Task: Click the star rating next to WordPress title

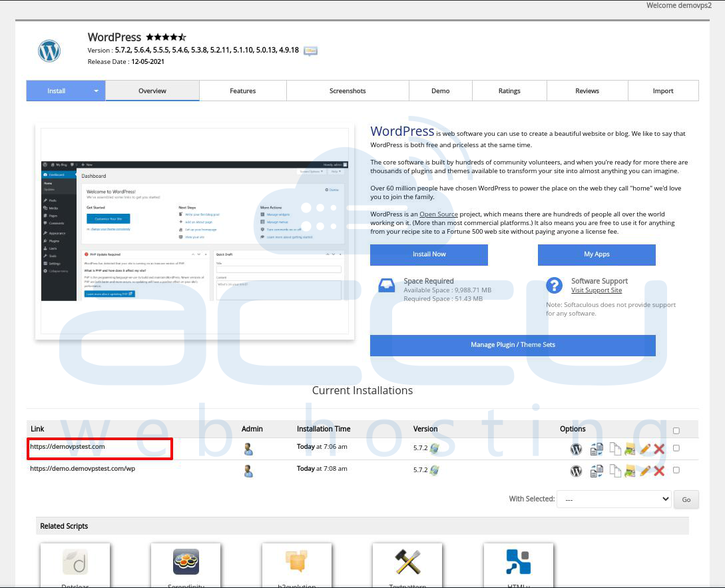Action: [x=166, y=37]
